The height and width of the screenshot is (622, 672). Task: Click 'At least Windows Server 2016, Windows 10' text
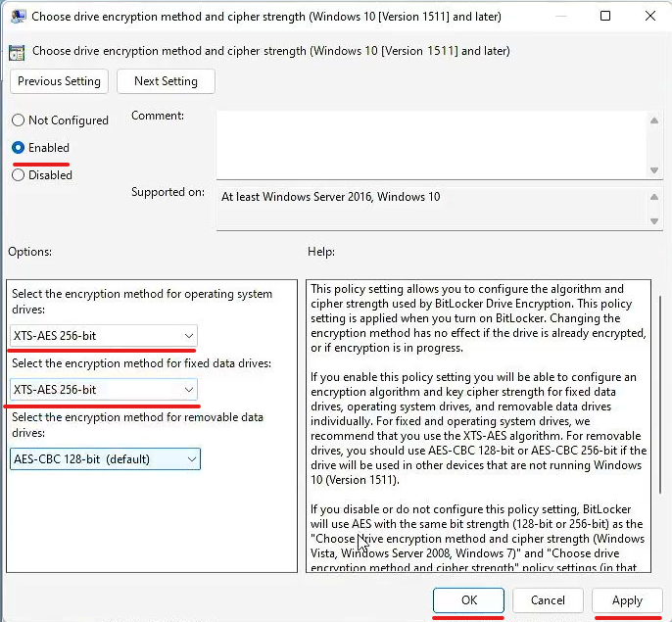(x=330, y=197)
